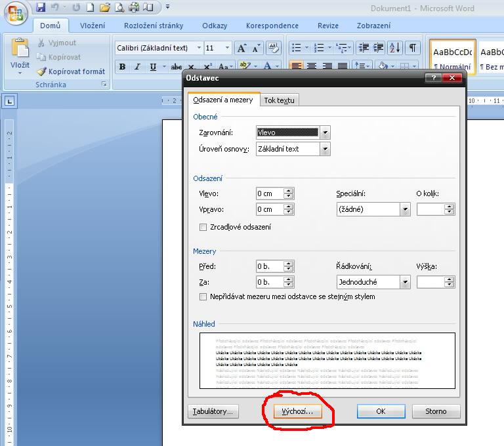Open the Speciální indentation dropdown
Image resolution: width=504 pixels, height=446 pixels.
405,210
